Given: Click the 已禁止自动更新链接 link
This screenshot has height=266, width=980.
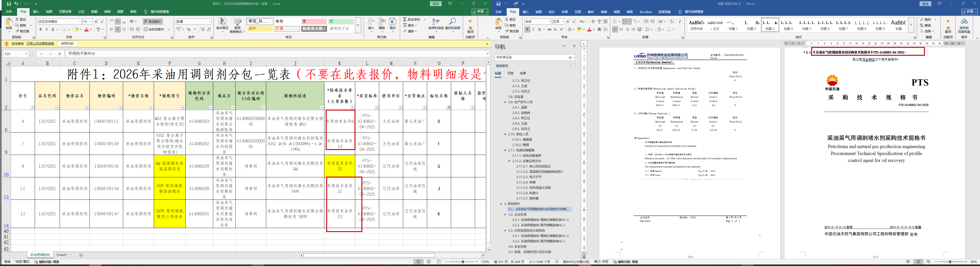Looking at the screenshot, I should 40,44.
